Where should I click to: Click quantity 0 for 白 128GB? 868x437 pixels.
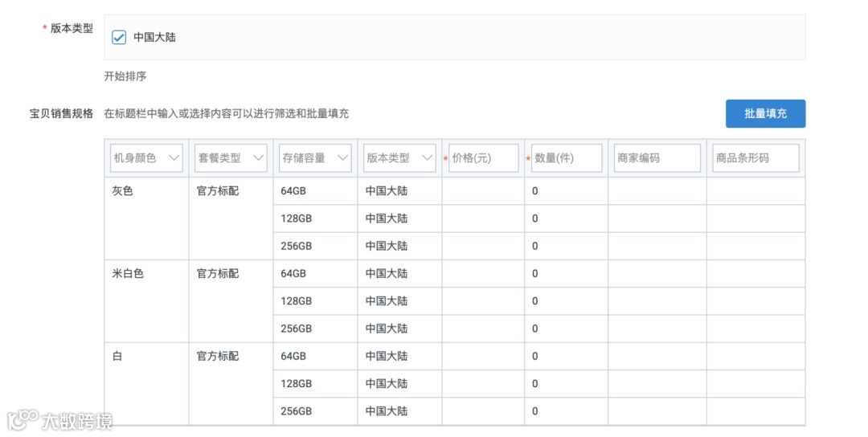534,384
